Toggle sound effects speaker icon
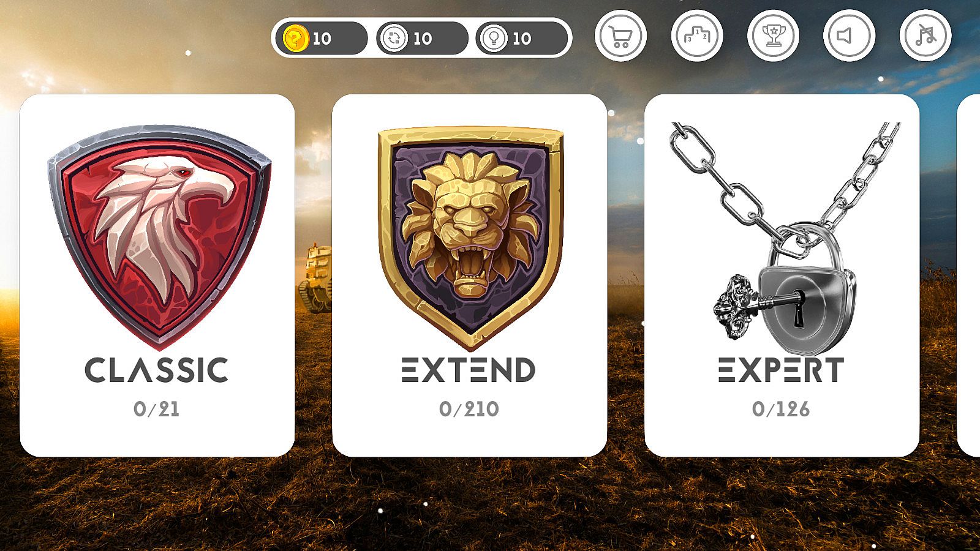980x551 pixels. [849, 36]
